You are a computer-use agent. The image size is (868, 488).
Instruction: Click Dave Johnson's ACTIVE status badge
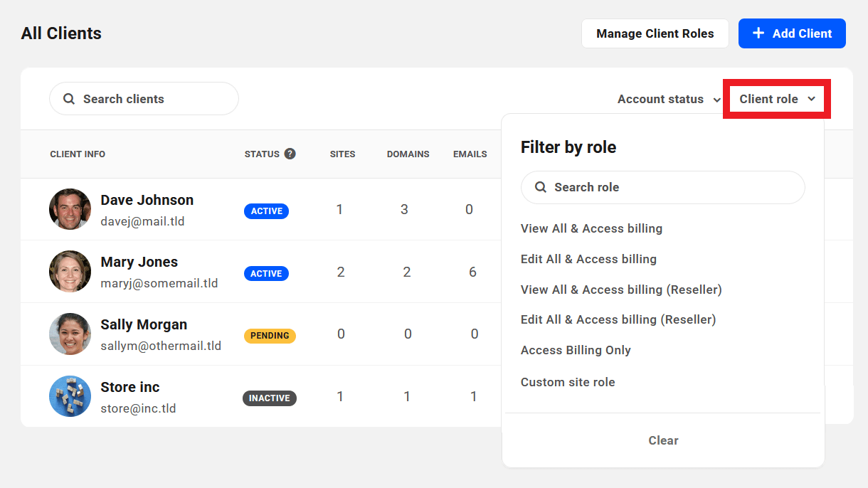click(266, 211)
